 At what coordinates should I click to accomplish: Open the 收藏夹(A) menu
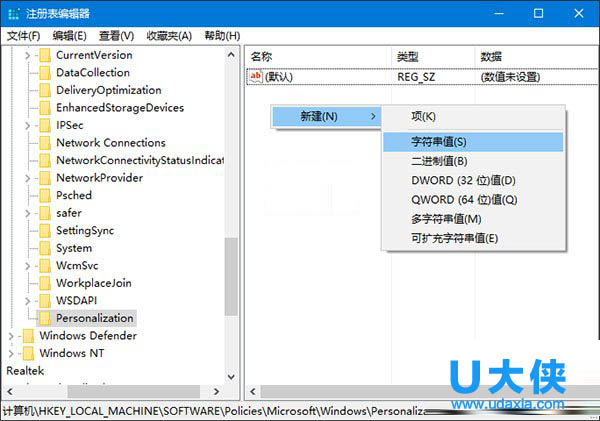point(169,36)
